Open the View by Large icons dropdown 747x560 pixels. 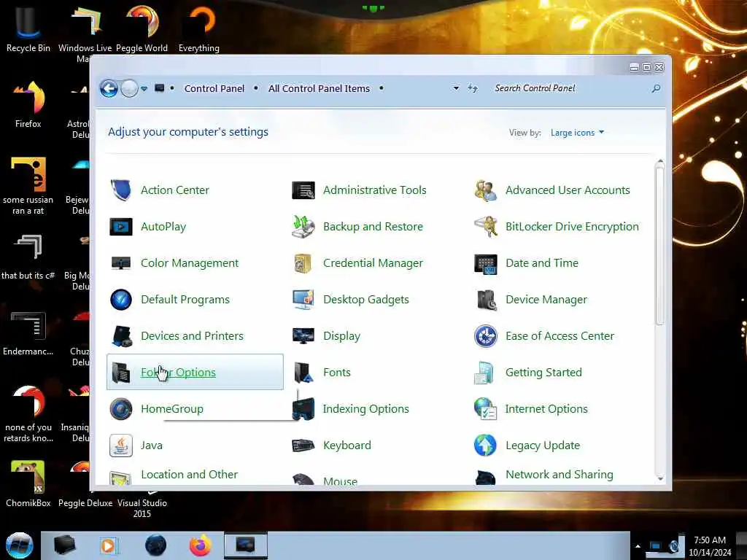[x=578, y=133]
